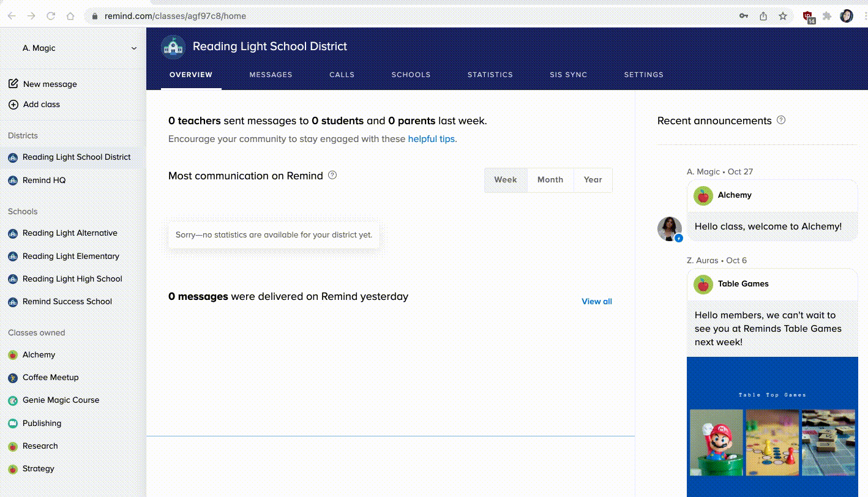Click the New message compose icon
This screenshot has height=497, width=868.
[x=13, y=84]
